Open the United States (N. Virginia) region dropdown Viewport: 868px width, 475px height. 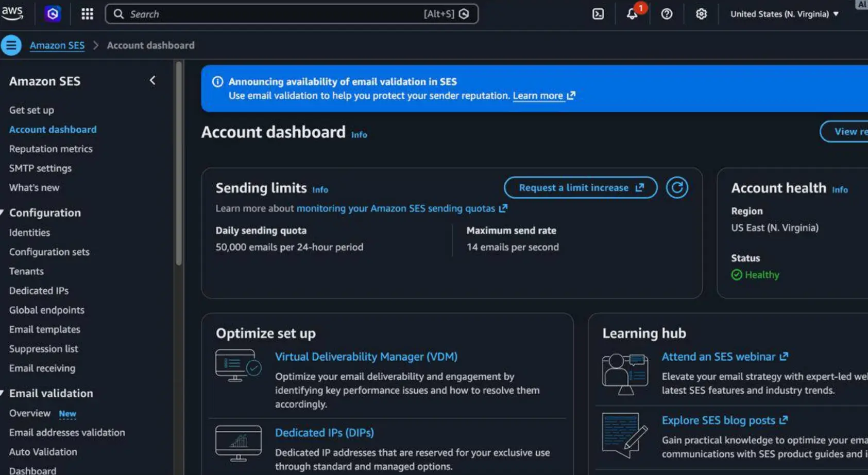click(x=784, y=14)
